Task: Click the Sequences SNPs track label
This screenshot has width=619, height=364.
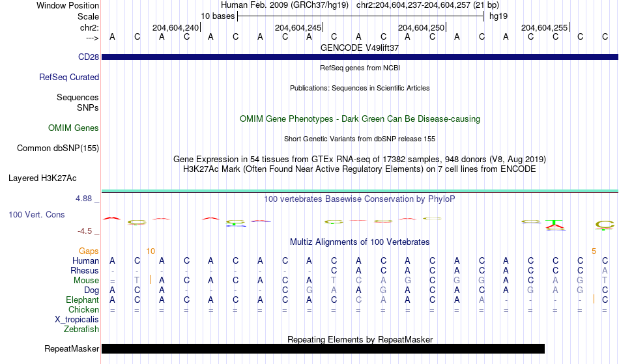Action: (78, 102)
